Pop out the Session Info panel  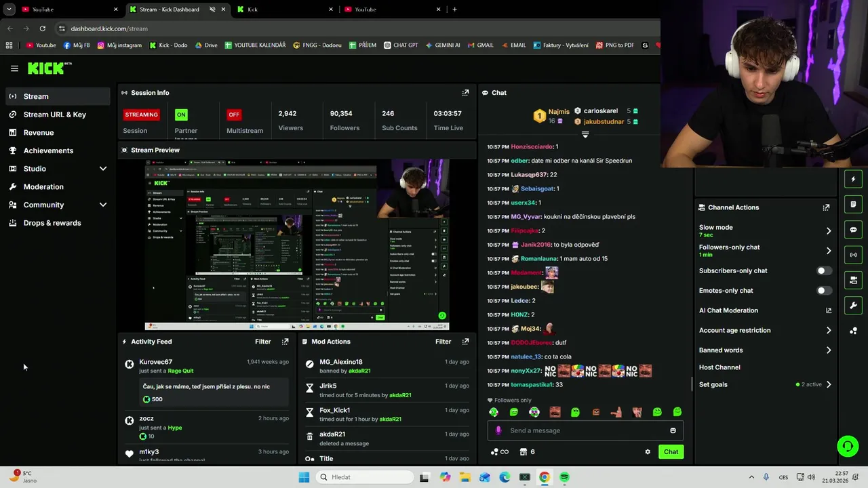coord(465,93)
